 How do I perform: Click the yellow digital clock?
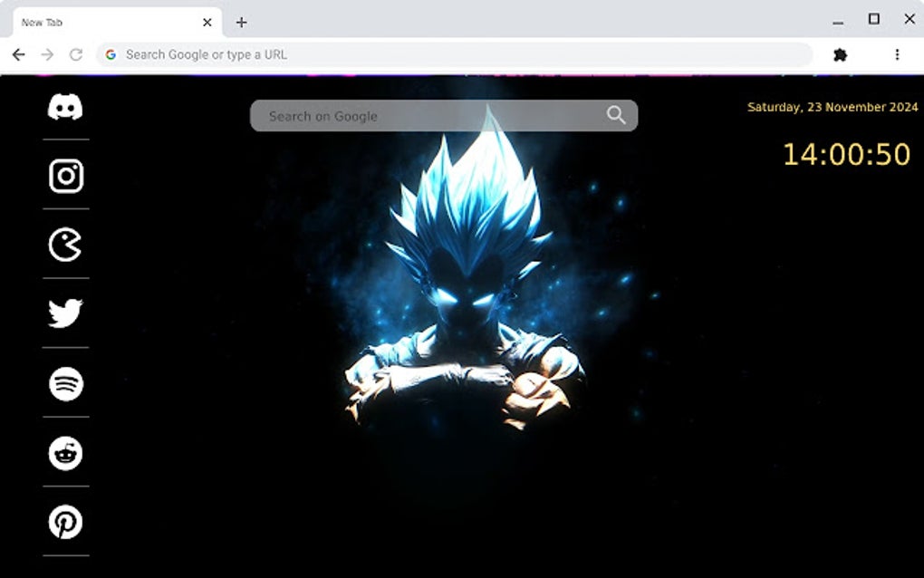point(844,154)
